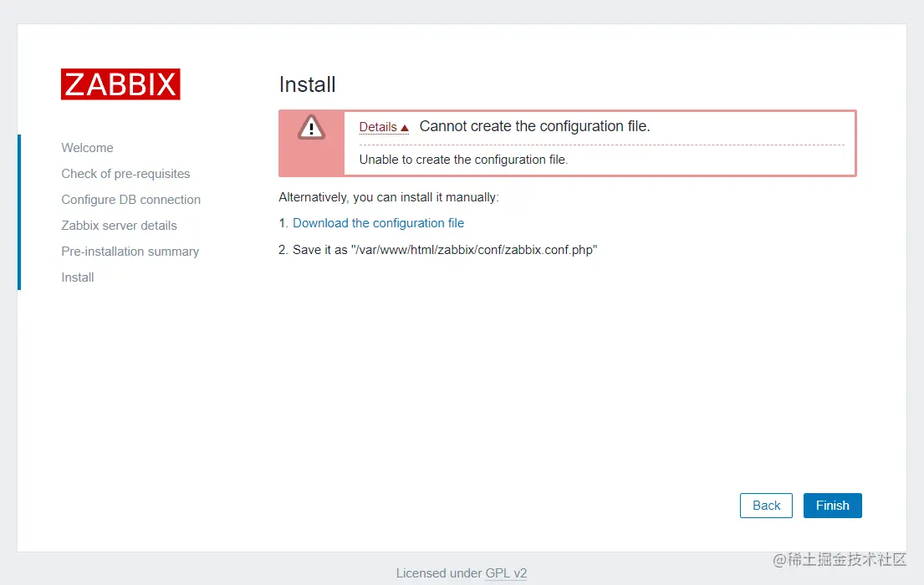The image size is (924, 585).
Task: Open the Welcome setup step
Action: pyautogui.click(x=87, y=148)
